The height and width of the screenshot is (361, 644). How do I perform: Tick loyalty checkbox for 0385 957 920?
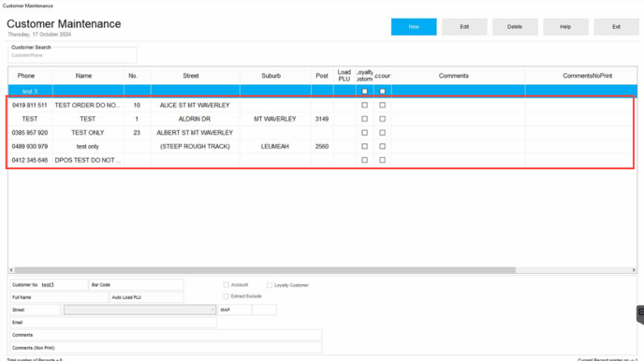[364, 133]
